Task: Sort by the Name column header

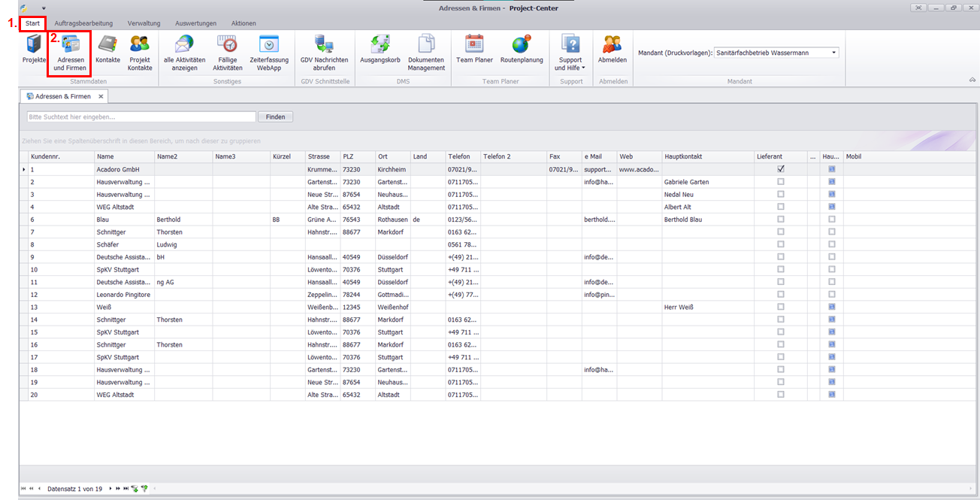Action: (123, 156)
